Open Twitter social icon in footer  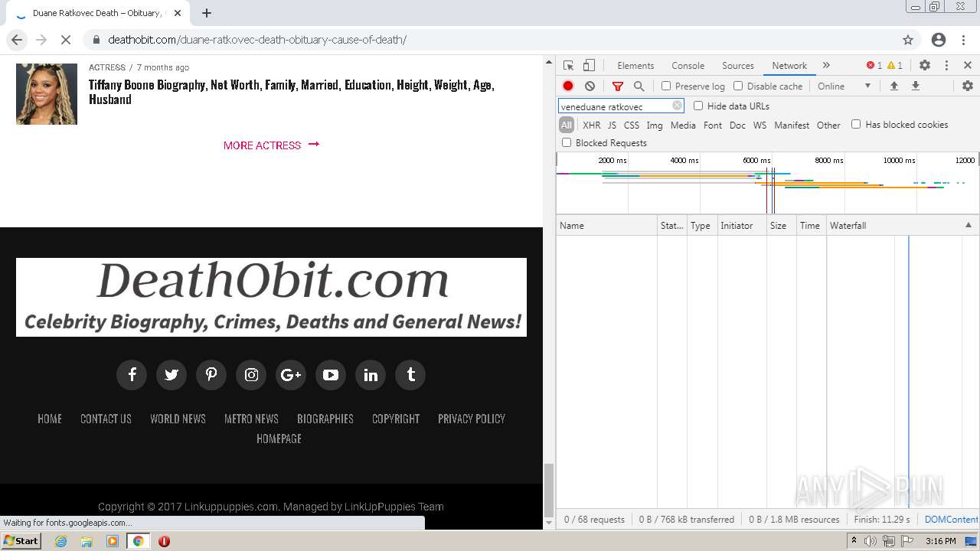coord(171,375)
